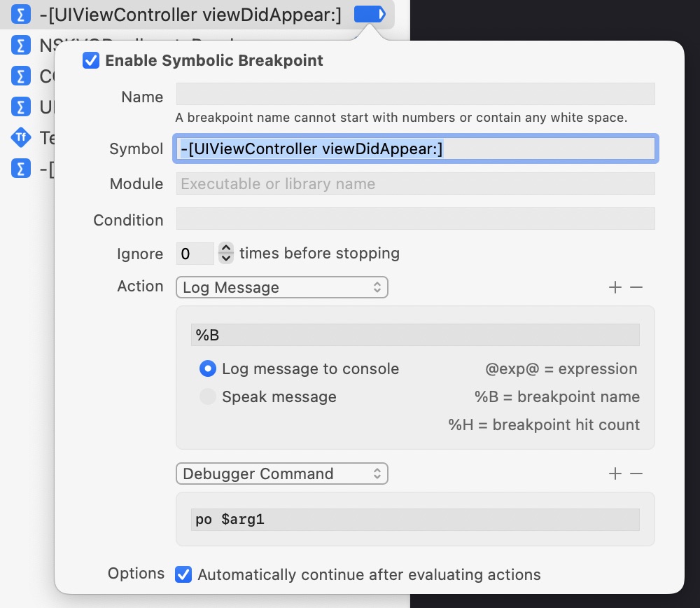700x608 pixels.
Task: Add action with plus beside Debugger Command
Action: pyautogui.click(x=615, y=474)
